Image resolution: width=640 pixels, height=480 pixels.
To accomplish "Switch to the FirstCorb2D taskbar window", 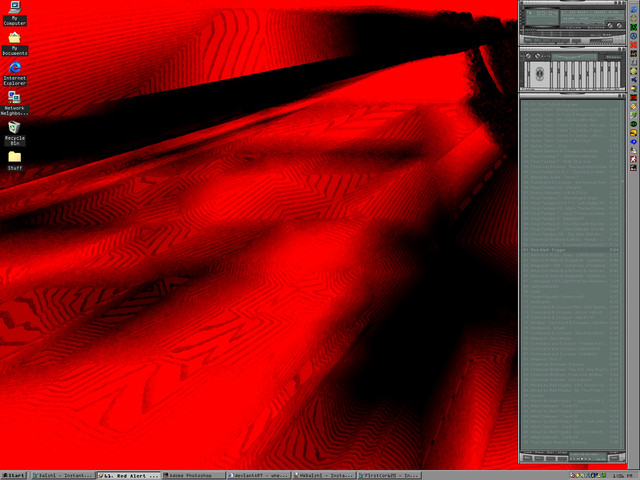I will coord(389,476).
